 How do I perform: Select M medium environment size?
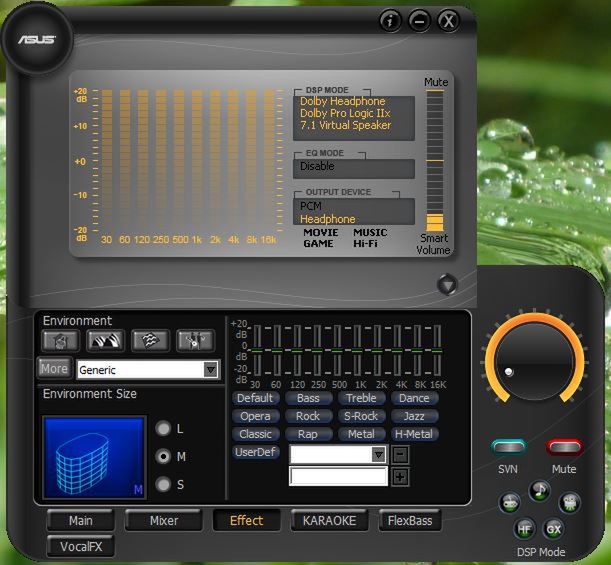pos(163,456)
